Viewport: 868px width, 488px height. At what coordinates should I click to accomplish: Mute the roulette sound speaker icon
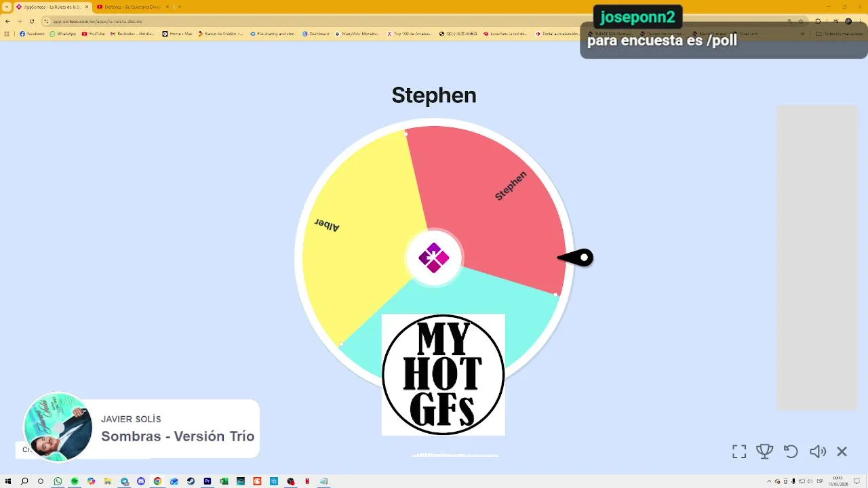point(818,451)
